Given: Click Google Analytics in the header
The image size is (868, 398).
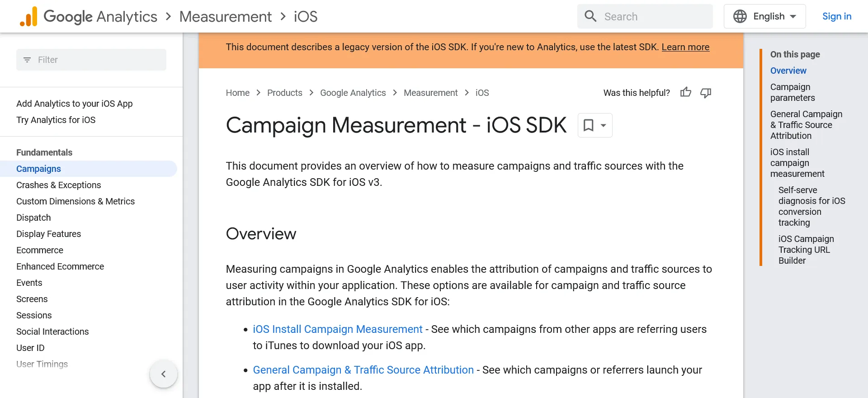Looking at the screenshot, I should pyautogui.click(x=100, y=17).
